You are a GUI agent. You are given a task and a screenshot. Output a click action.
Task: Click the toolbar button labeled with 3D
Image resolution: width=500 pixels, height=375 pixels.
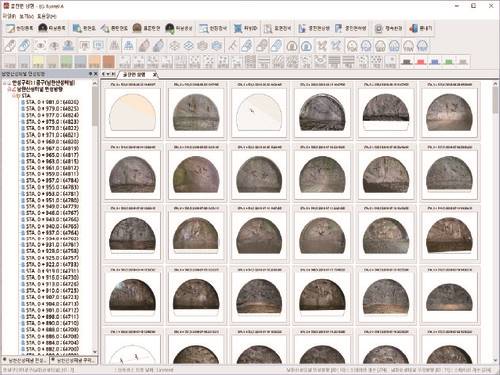point(246,29)
